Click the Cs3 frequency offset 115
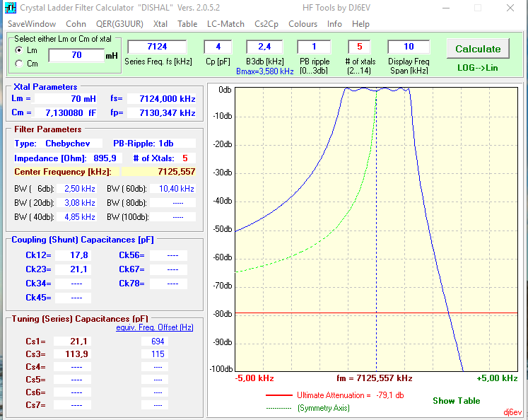Image resolution: width=528 pixels, height=420 pixels. [155, 354]
